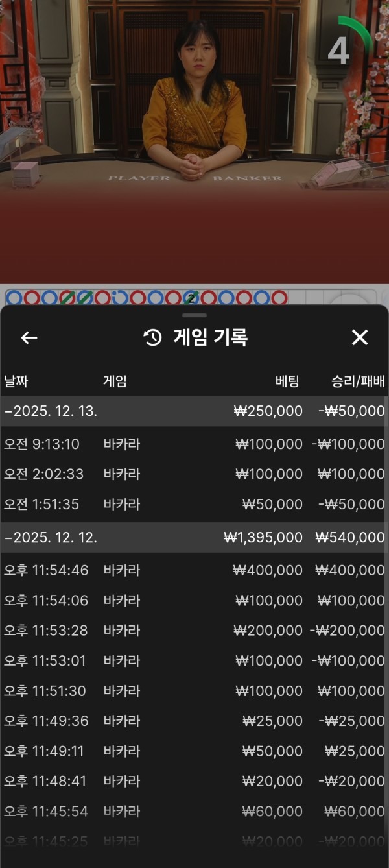Open the 오후 11:51:30 baccarat record

tap(194, 691)
